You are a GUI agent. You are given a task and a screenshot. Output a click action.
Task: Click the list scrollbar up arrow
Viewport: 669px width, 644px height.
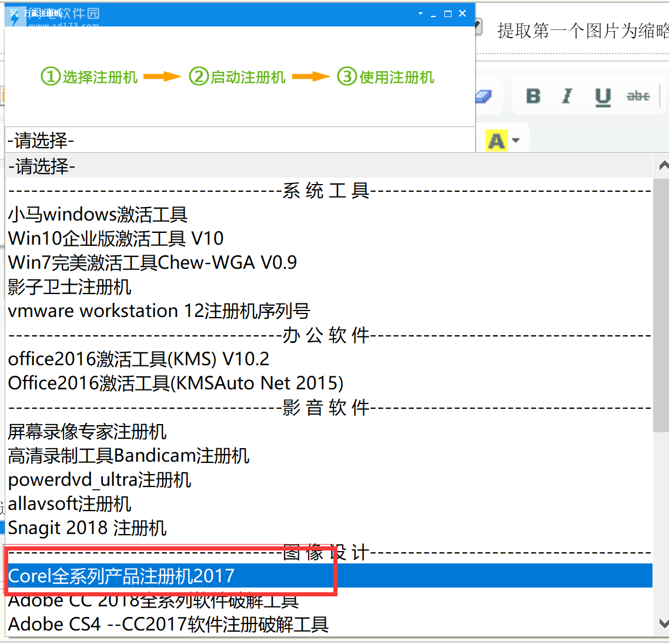pos(663,166)
